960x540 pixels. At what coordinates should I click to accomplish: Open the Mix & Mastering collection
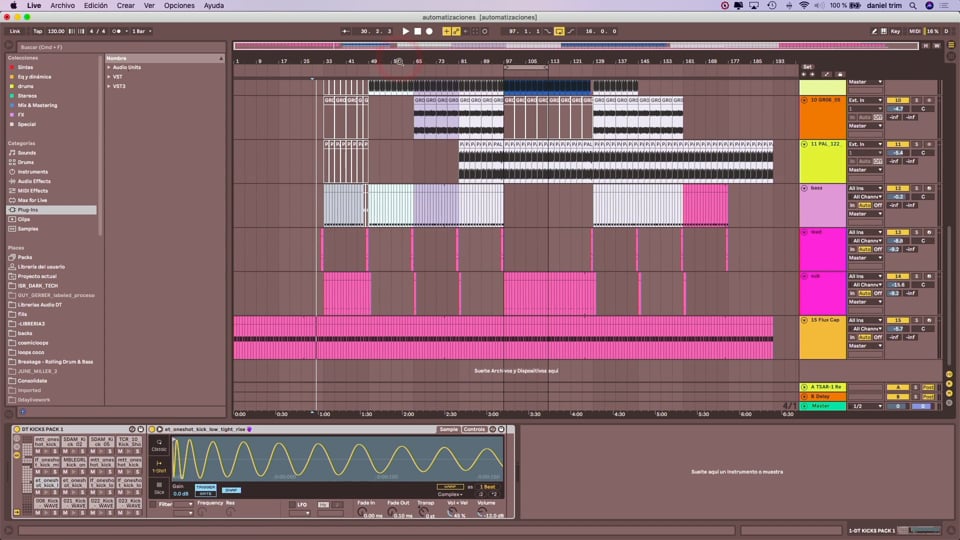37,105
